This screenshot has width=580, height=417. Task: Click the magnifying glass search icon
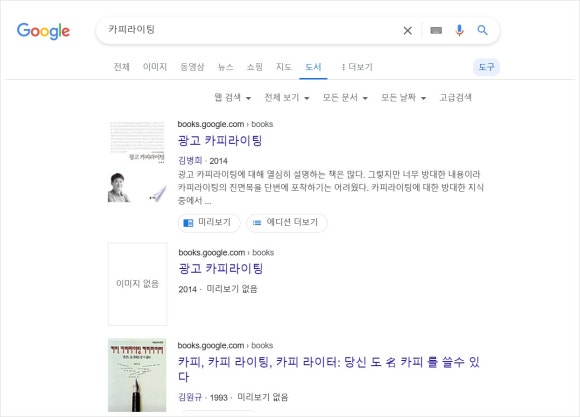point(482,30)
